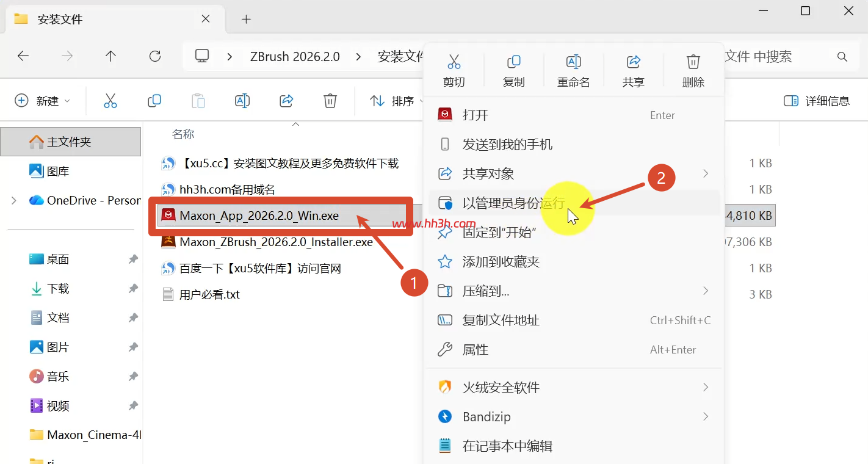Expand the chevron before ZBrush 2026.2.0 breadcrumb
The height and width of the screenshot is (464, 868).
pyautogui.click(x=230, y=57)
